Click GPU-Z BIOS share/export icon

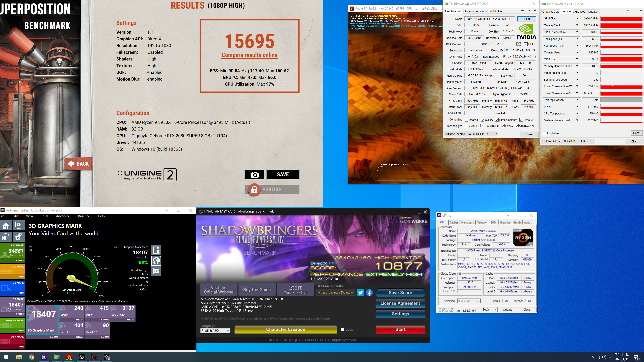point(519,44)
